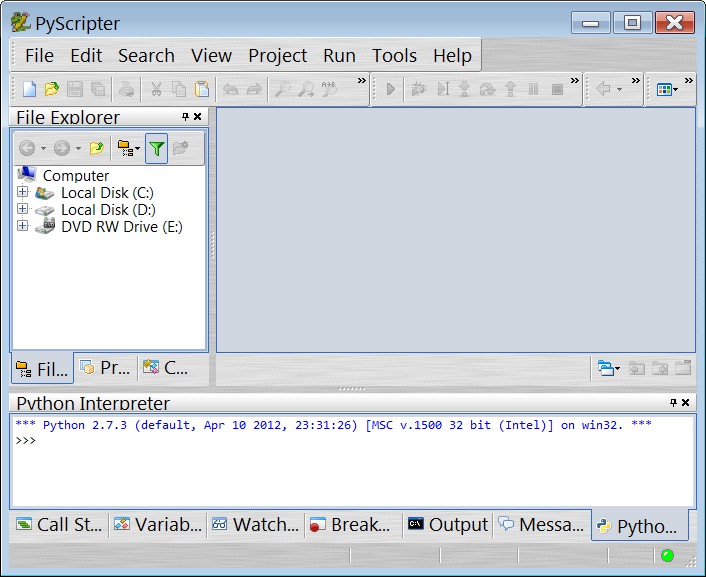Toggle the green filter in File Explorer
The width and height of the screenshot is (706, 577).
coord(156,148)
